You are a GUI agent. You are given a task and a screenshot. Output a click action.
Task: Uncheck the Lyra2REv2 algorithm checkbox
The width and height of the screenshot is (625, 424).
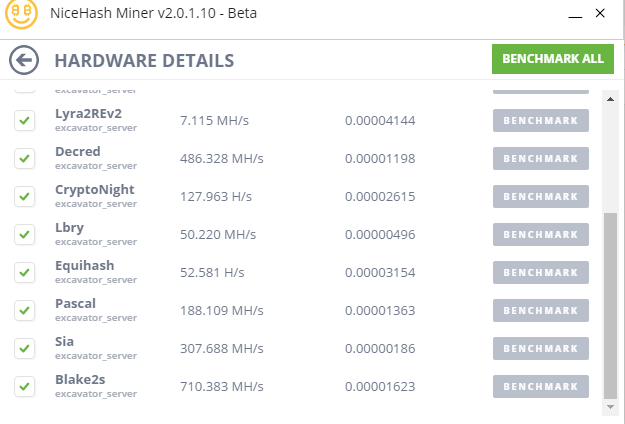tap(25, 120)
